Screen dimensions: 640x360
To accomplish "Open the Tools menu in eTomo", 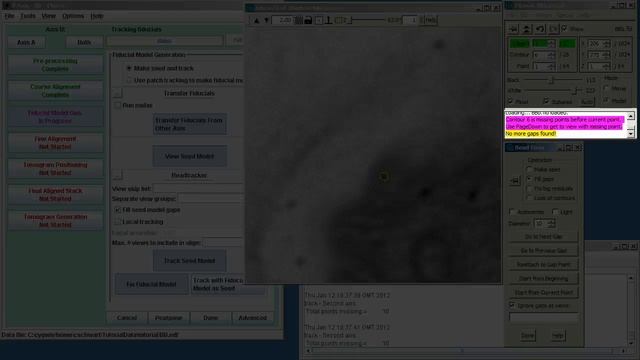I will [28, 16].
